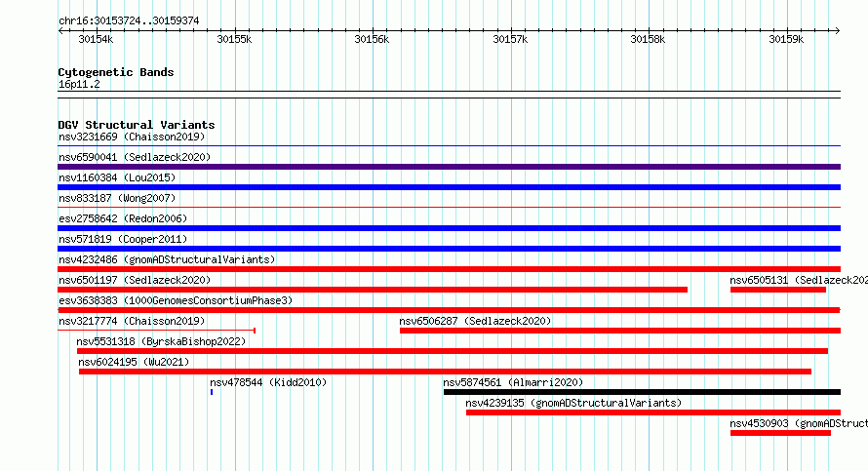The height and width of the screenshot is (471, 868).
Task: Open the nsv1160384 (Lou2015) variant label
Action: tap(117, 177)
